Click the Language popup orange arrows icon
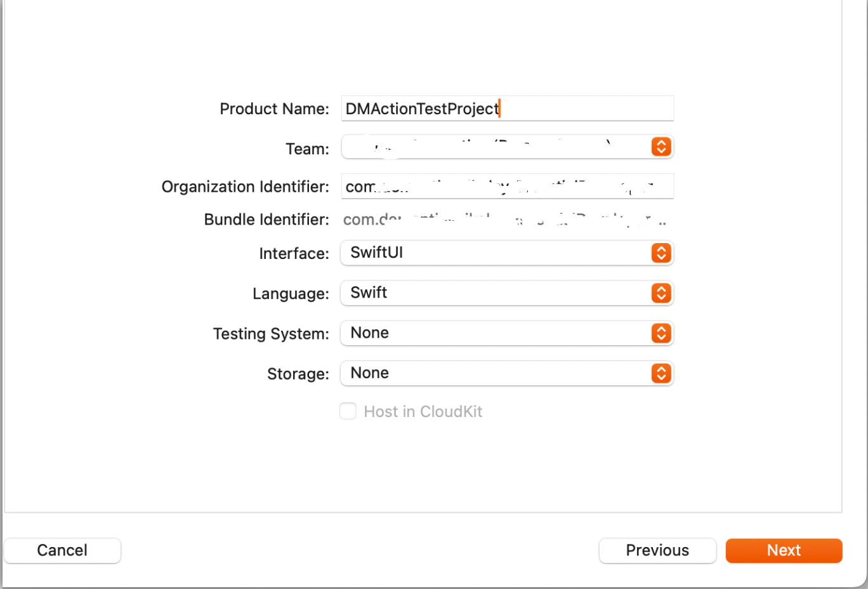The width and height of the screenshot is (868, 589). 661,293
